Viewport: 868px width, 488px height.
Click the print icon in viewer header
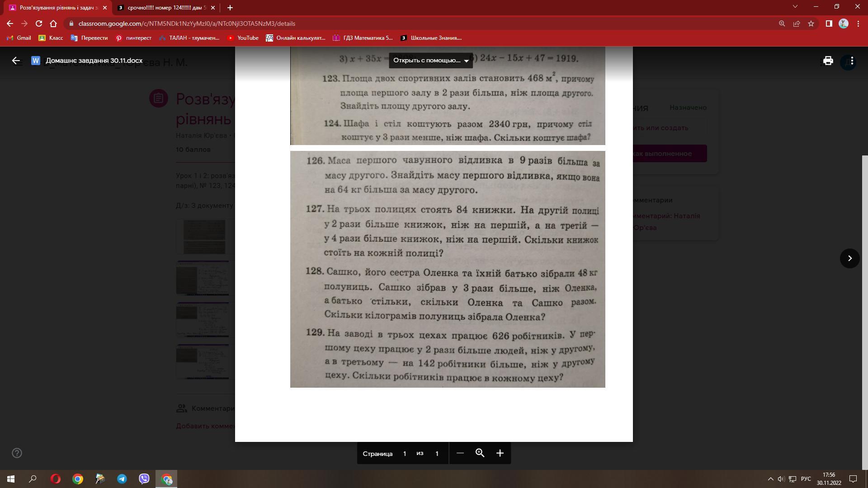click(x=828, y=61)
